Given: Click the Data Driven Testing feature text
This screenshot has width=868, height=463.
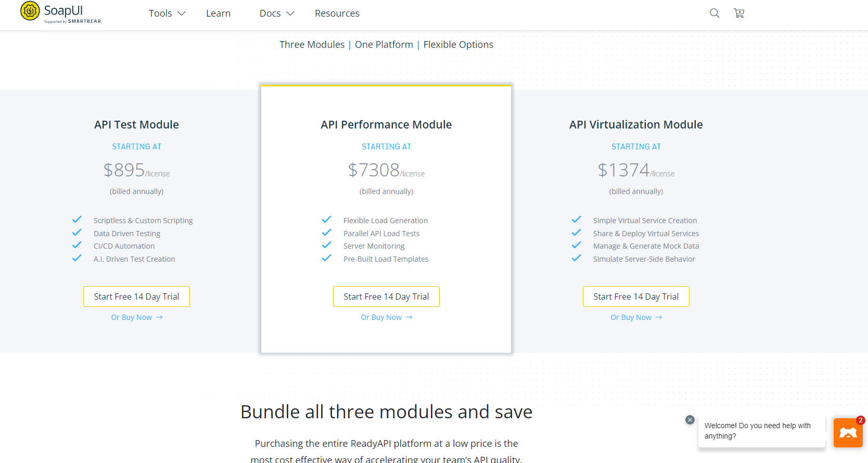Looking at the screenshot, I should point(127,234).
